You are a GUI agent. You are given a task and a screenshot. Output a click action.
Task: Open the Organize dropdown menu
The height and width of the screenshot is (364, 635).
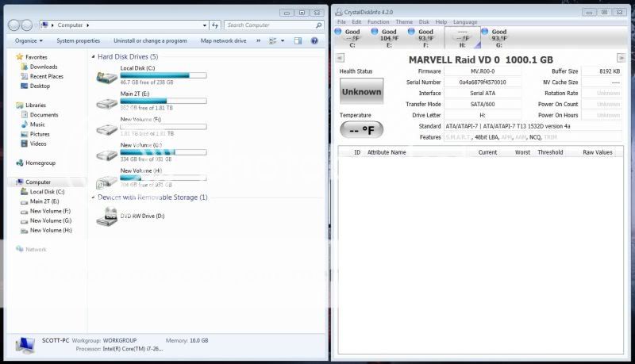point(29,40)
